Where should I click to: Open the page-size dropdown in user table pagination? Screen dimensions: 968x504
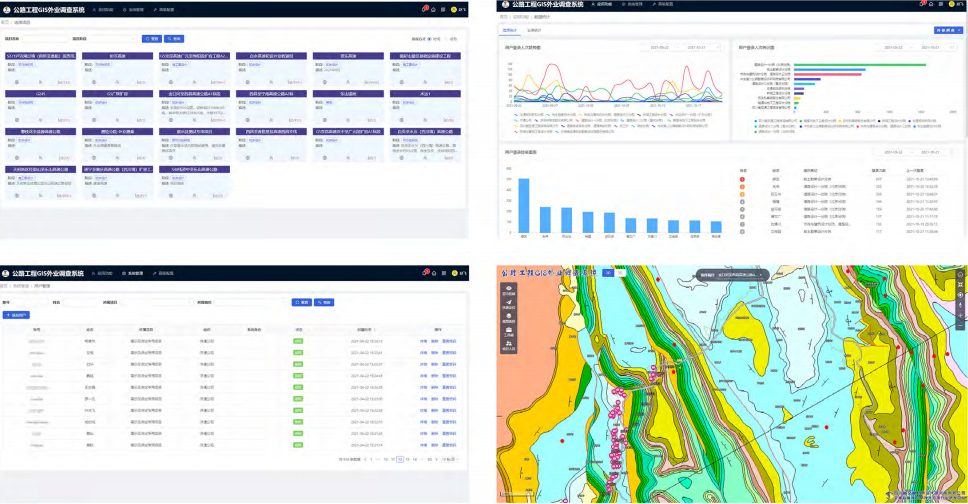point(449,459)
